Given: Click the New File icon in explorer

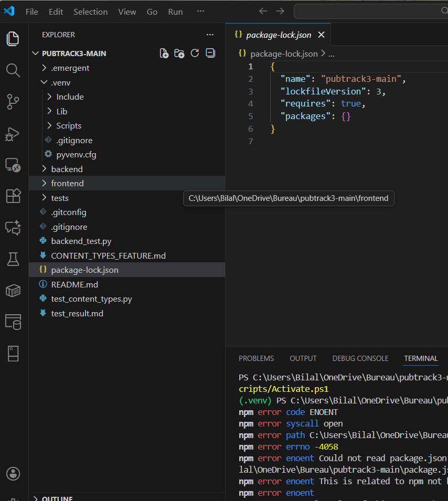Looking at the screenshot, I should [164, 54].
